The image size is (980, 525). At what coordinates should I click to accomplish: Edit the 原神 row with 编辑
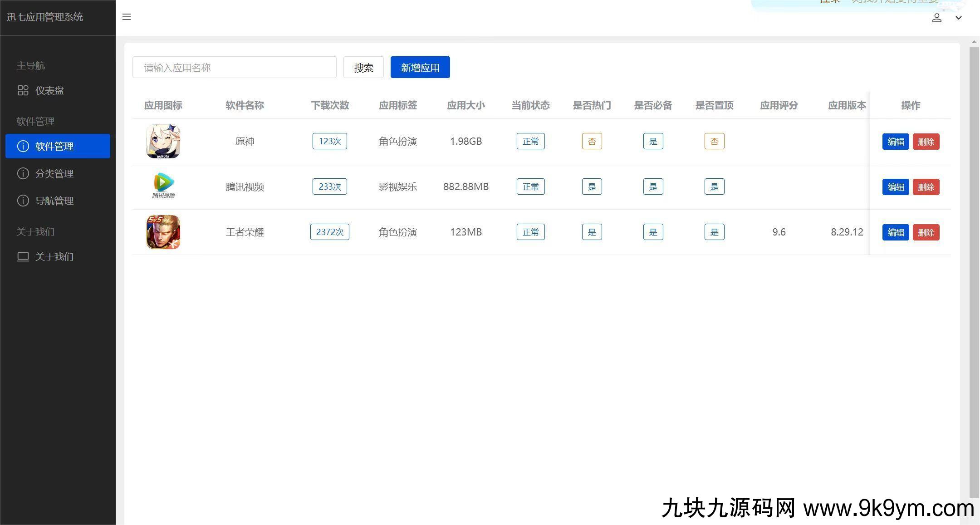(895, 142)
